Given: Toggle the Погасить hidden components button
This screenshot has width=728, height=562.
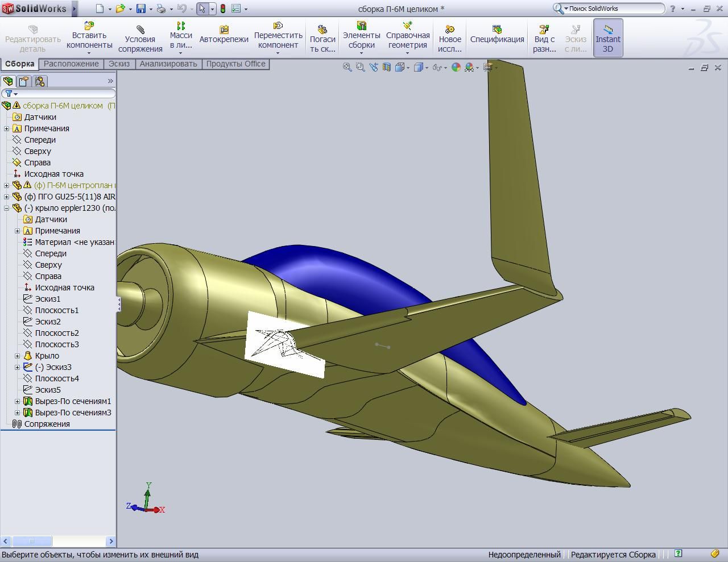Looking at the screenshot, I should pyautogui.click(x=322, y=38).
